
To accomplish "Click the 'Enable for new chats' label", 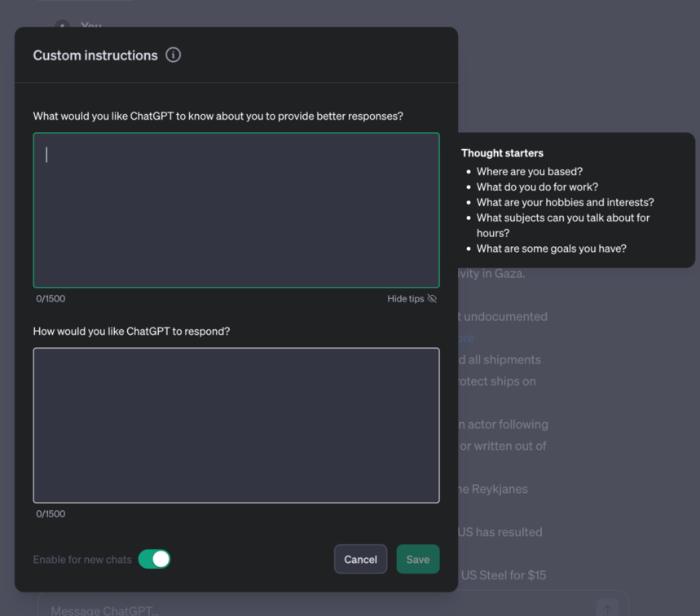I will [x=82, y=559].
